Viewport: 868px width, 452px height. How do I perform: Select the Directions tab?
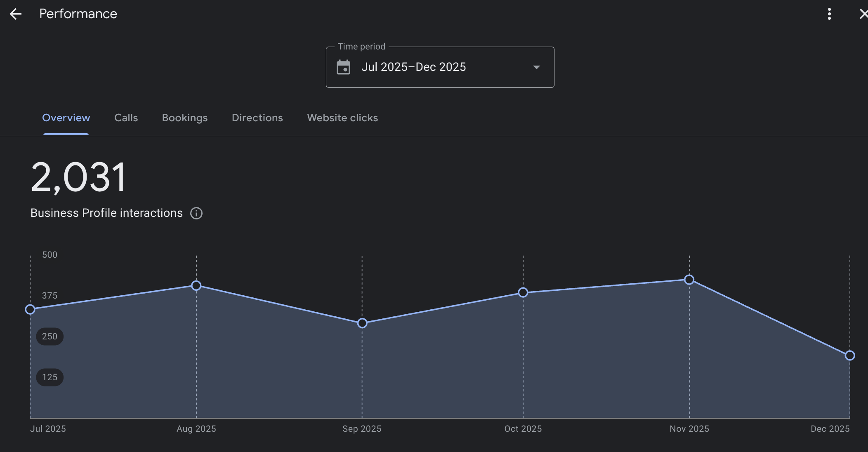pos(257,118)
